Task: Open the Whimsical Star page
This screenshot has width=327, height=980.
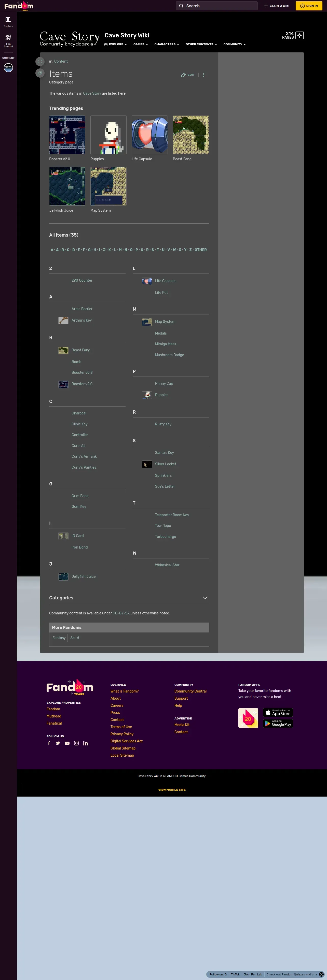Action: (x=167, y=565)
